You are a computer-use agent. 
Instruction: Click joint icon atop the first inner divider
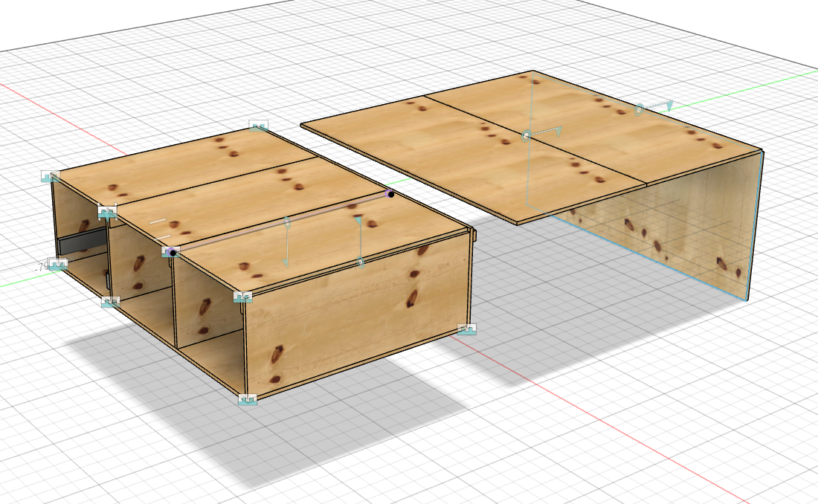108,211
